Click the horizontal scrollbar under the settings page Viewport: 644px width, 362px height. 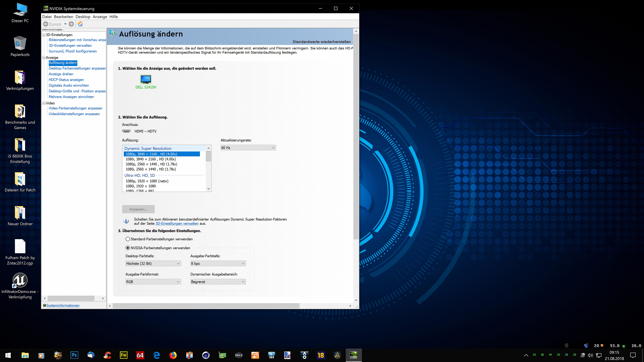(x=206, y=306)
